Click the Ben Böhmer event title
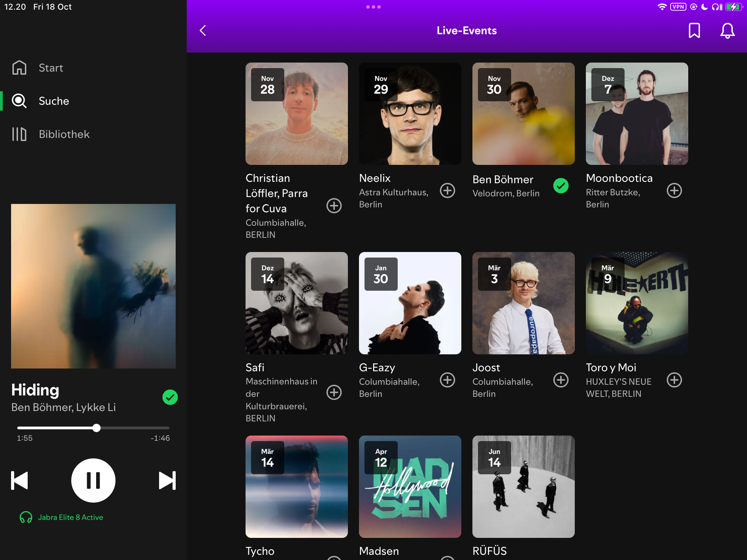The width and height of the screenshot is (747, 560). tap(503, 179)
